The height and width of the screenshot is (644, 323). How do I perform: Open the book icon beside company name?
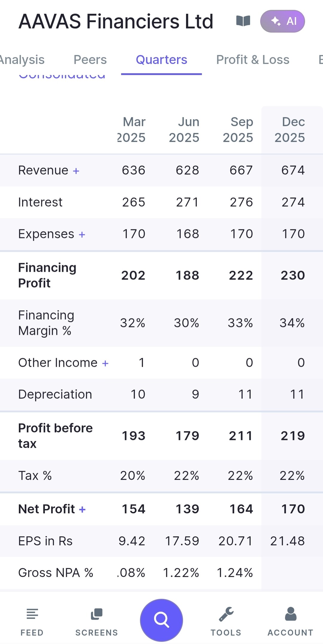243,21
